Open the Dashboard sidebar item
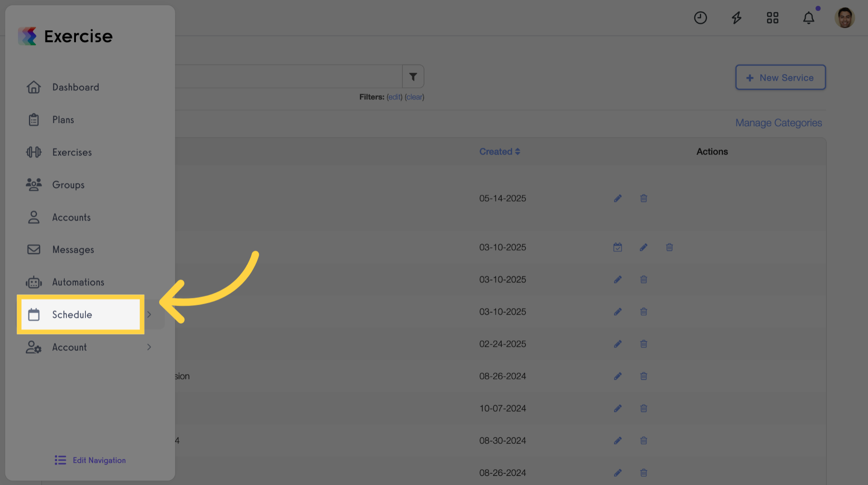 click(75, 87)
